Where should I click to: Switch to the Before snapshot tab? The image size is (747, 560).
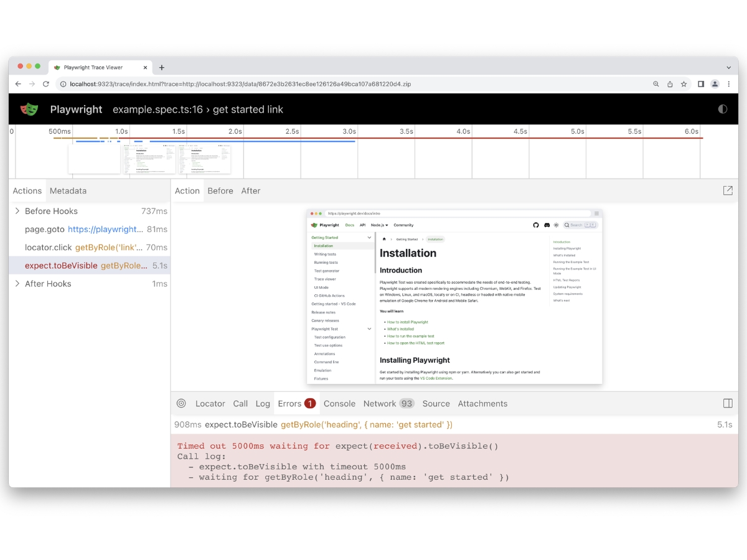click(220, 191)
